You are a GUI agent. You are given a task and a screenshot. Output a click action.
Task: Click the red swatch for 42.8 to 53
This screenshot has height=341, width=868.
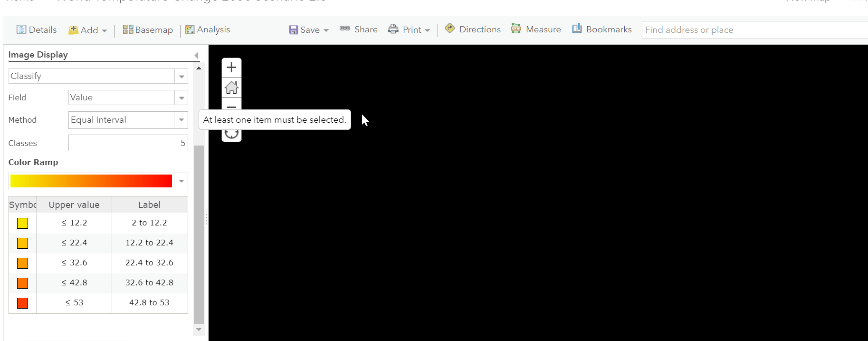(x=22, y=303)
